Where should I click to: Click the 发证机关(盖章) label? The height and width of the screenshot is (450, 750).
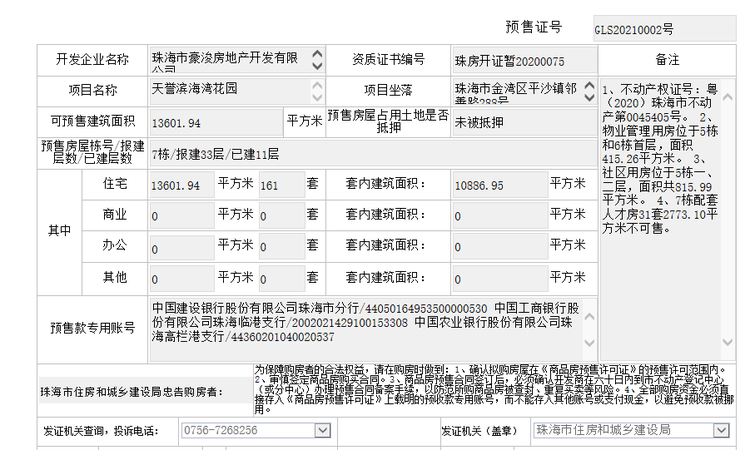point(479,431)
